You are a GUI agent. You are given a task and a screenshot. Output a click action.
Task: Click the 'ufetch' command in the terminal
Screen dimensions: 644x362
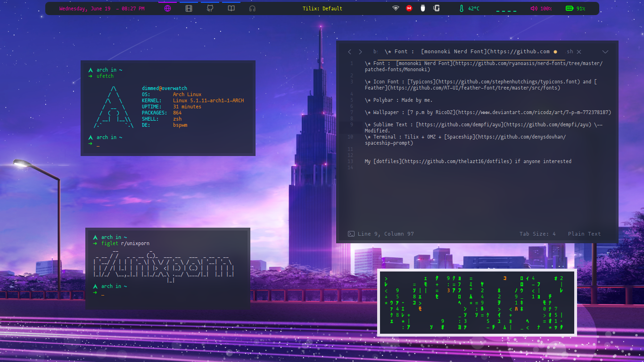(x=105, y=76)
